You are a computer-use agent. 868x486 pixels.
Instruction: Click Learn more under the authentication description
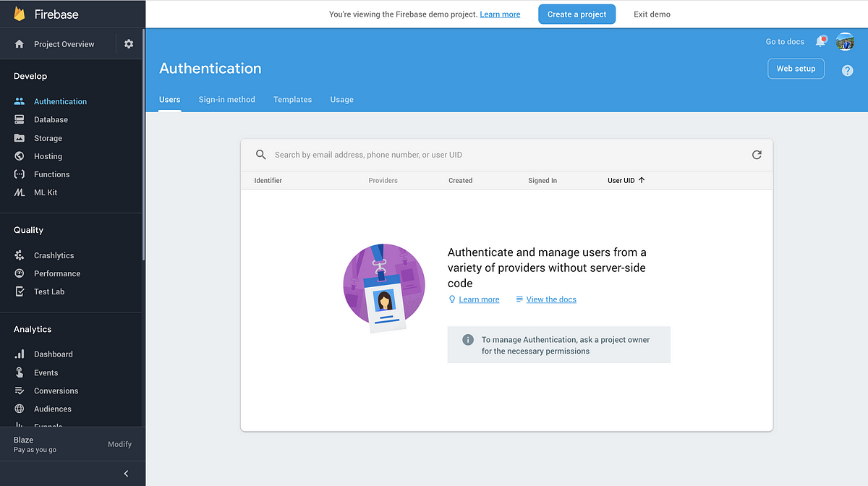(479, 299)
